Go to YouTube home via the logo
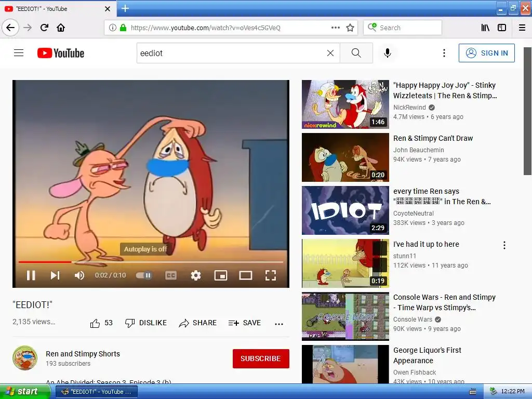 [61, 53]
